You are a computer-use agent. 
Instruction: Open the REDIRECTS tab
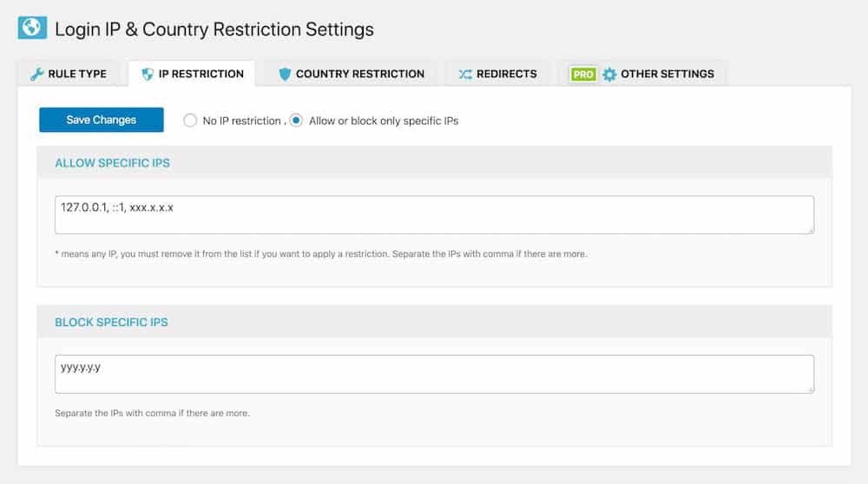click(497, 74)
